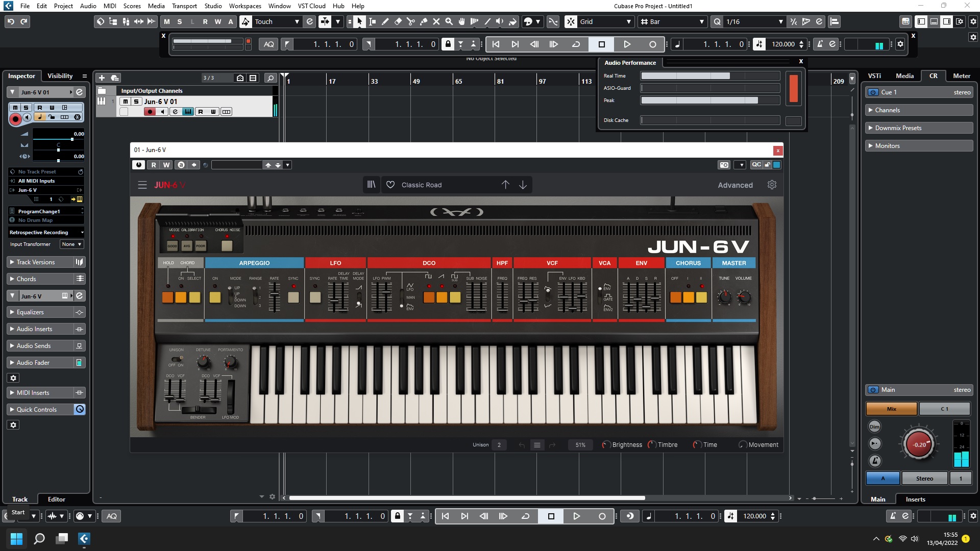Favorite the Classic Road preset with heart
Viewport: 980px width, 551px height.
coord(390,185)
